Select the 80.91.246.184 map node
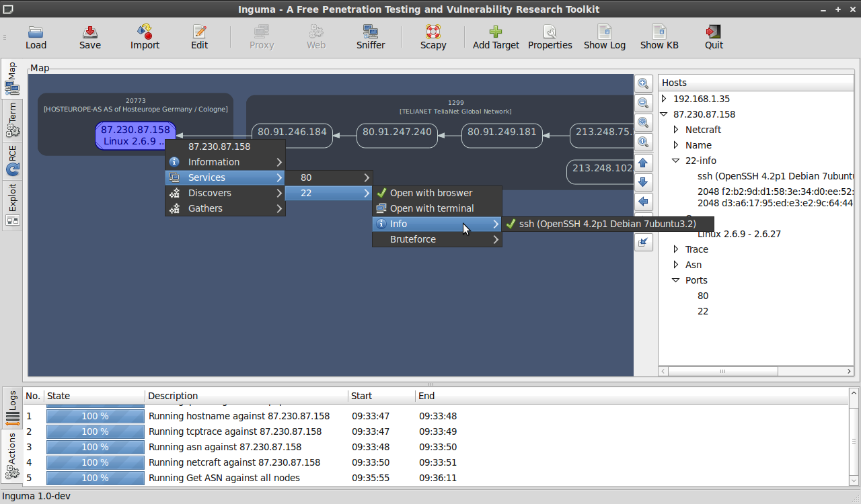Screen dimensions: 861x504 pyautogui.click(x=292, y=135)
